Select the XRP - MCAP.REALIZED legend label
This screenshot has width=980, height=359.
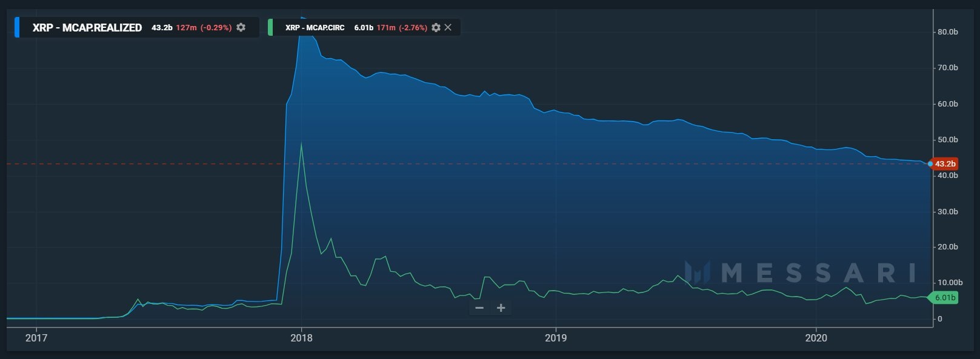pyautogui.click(x=87, y=27)
